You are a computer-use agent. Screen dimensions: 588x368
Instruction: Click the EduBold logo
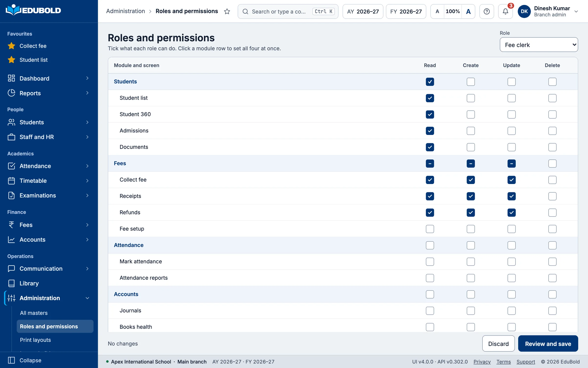[33, 10]
